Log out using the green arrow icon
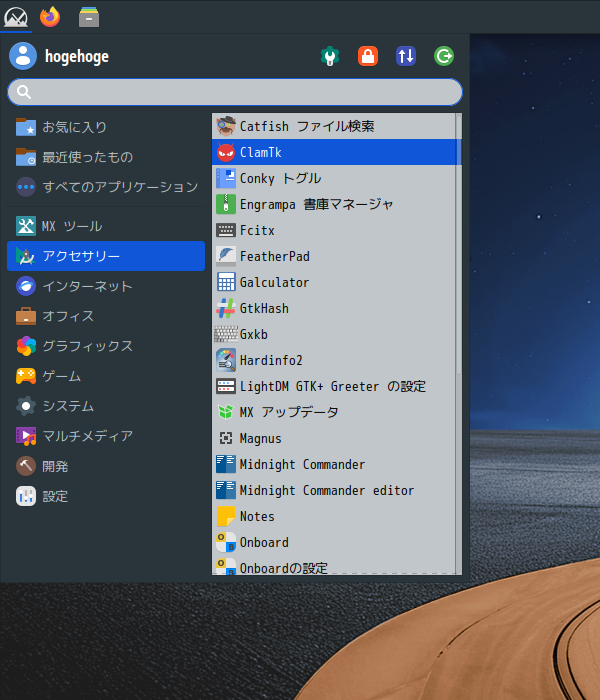Screen dimensions: 600x700 pos(444,56)
